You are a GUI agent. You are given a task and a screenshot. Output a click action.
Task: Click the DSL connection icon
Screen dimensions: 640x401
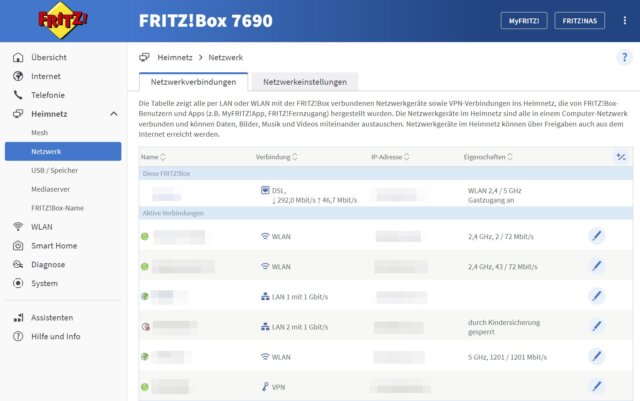pos(265,190)
